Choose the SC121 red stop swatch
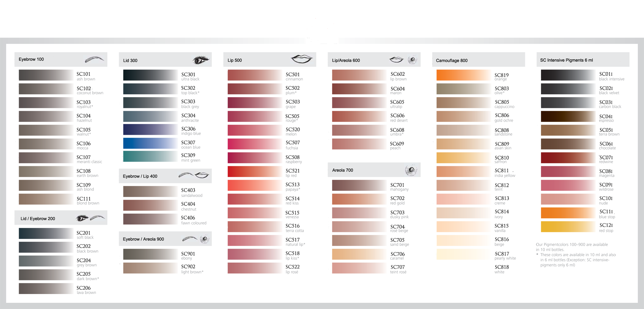 tap(568, 227)
